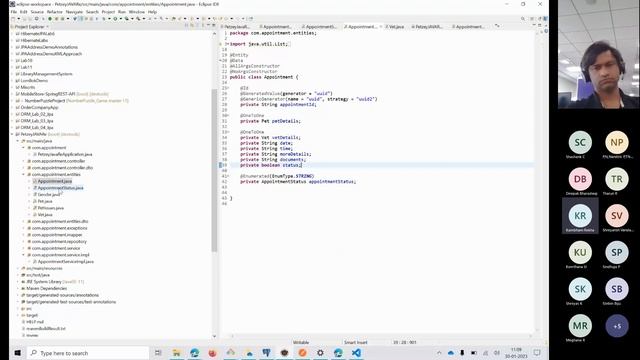640x360 pixels.
Task: Click the Smart Insert status bar entry
Action: coord(356,342)
